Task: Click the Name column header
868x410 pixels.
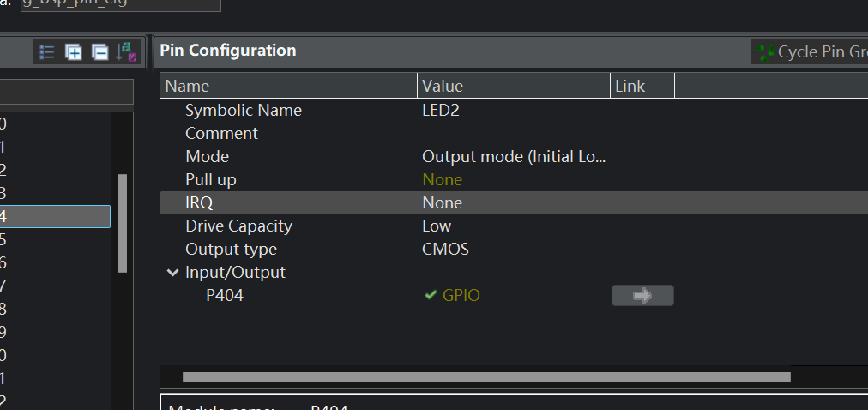Action: [x=289, y=86]
